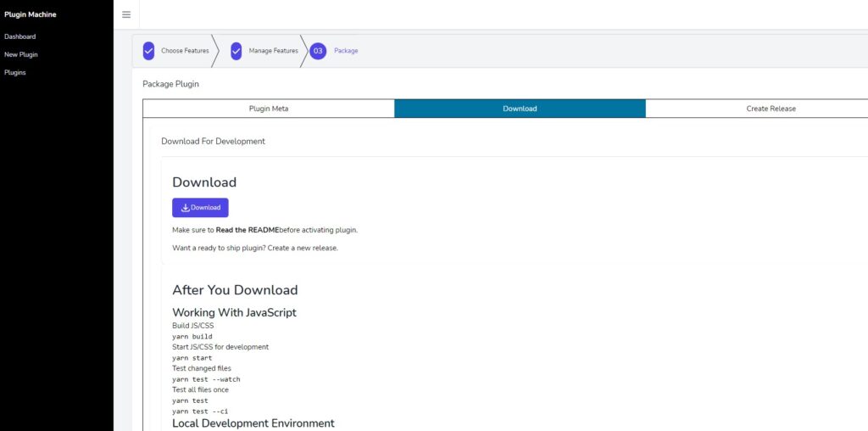This screenshot has width=868, height=431.
Task: Click "Test changed files" text
Action: [202, 368]
